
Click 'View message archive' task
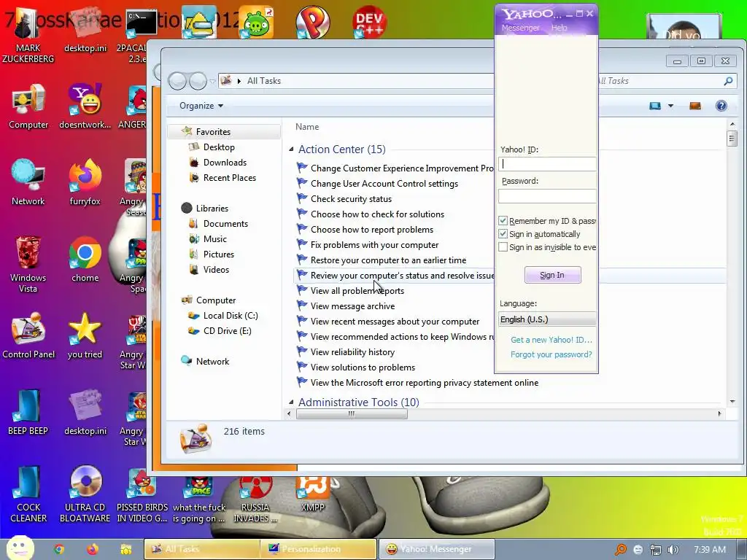click(352, 306)
